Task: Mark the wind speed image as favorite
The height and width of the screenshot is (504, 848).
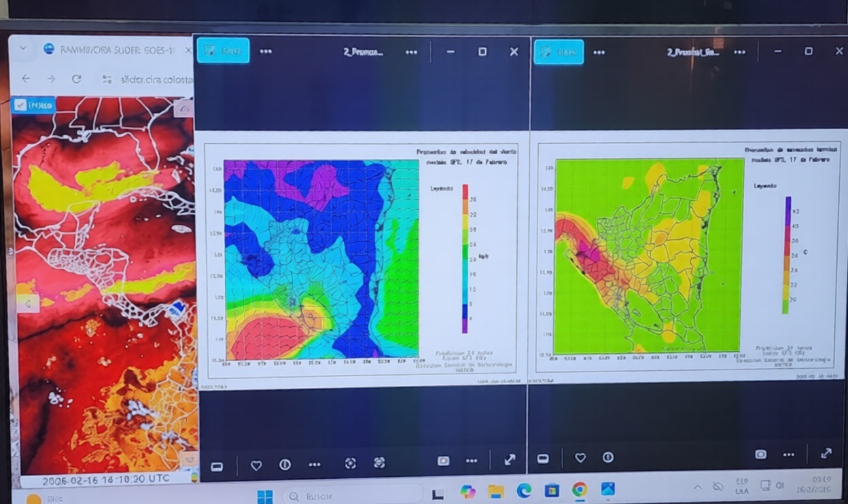Action: click(256, 465)
